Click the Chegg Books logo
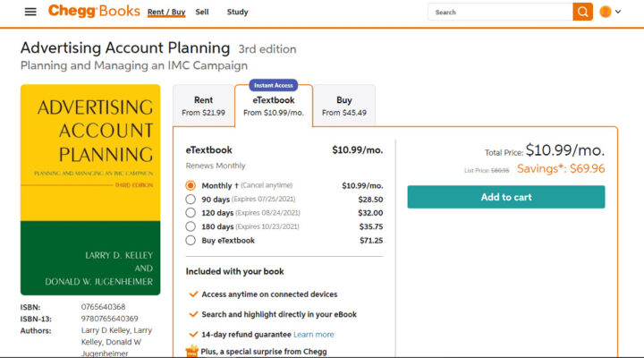The height and width of the screenshot is (358, 644). pyautogui.click(x=94, y=12)
